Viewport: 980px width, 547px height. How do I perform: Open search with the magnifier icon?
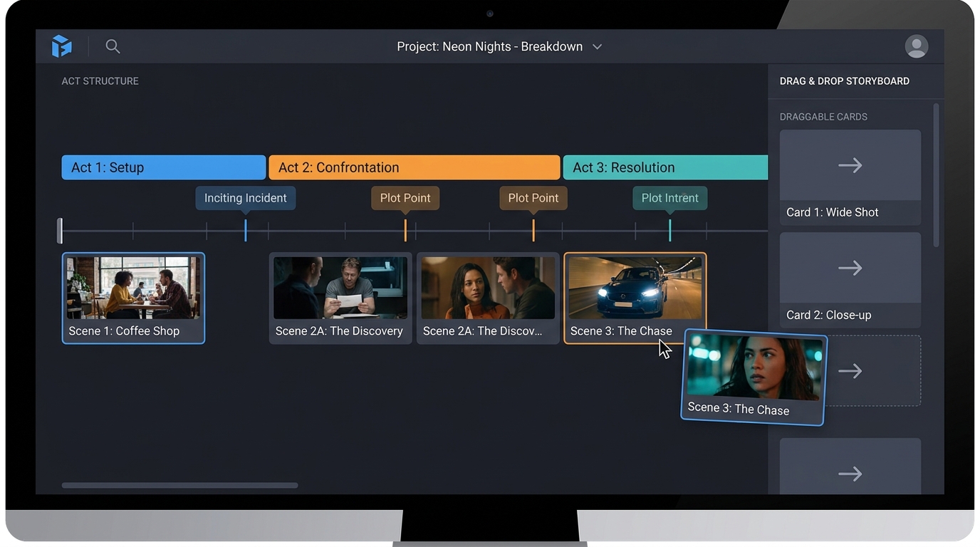pos(113,46)
